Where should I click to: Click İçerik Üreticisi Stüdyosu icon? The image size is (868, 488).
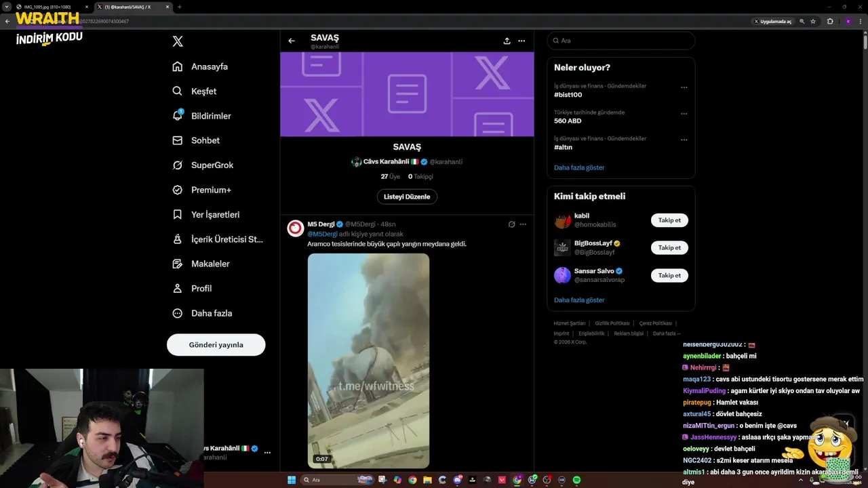click(x=178, y=239)
